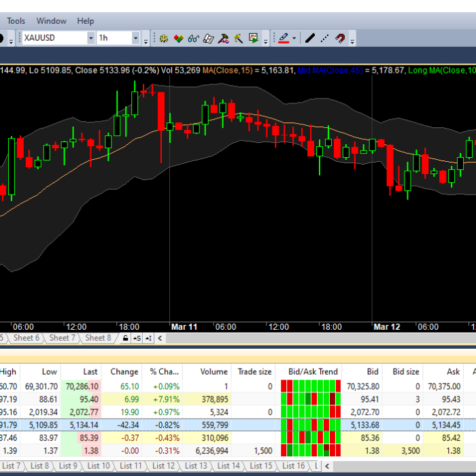The image size is (476, 476).
Task: Click the Mar 11 date axis label
Action: [184, 327]
